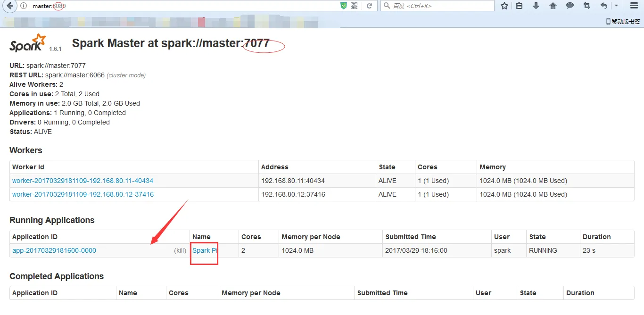
Task: Select the crop screenshot icon
Action: point(587,6)
